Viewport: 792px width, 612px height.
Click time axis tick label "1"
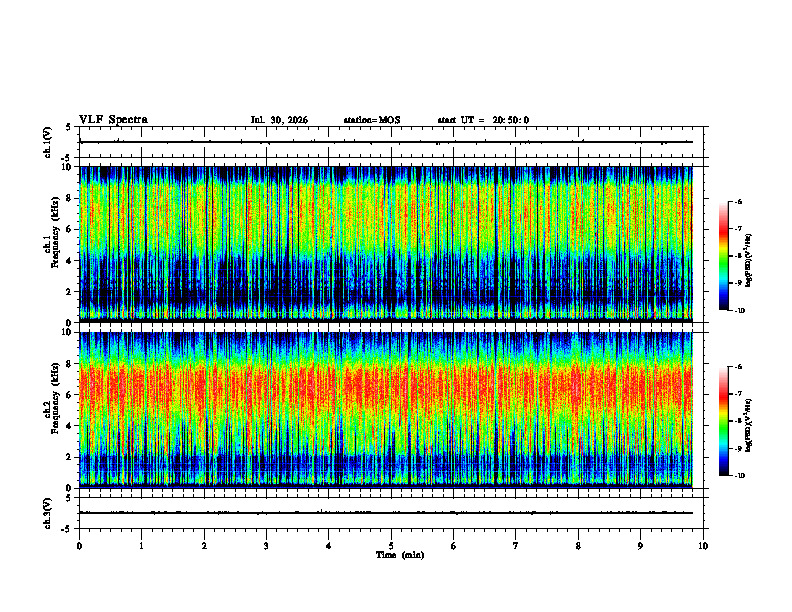coord(142,546)
